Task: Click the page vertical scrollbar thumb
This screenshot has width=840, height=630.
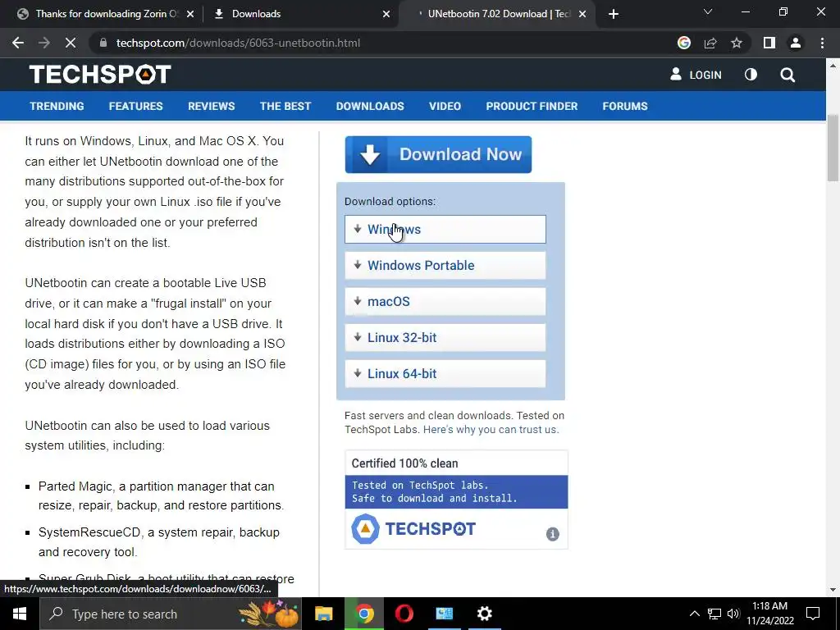Action: (833, 148)
